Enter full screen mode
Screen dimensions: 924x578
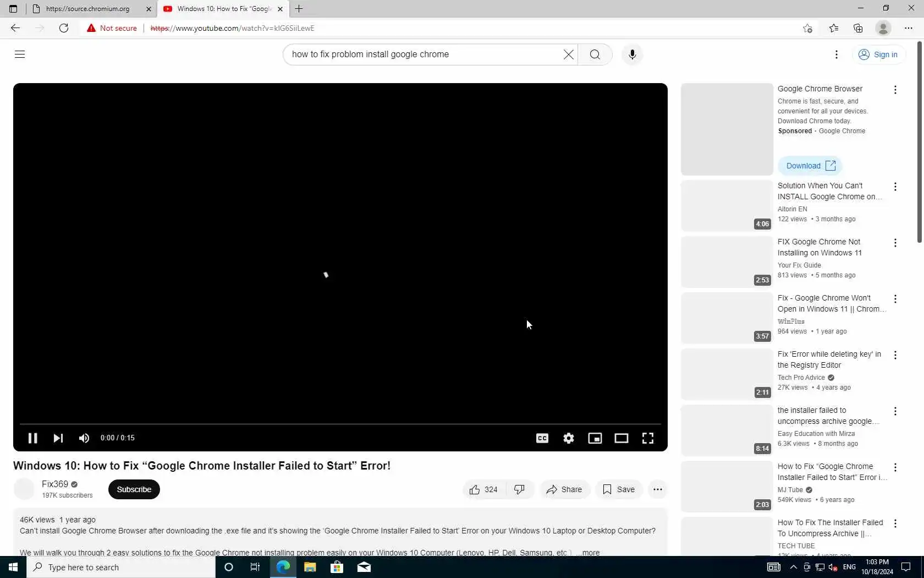(648, 438)
